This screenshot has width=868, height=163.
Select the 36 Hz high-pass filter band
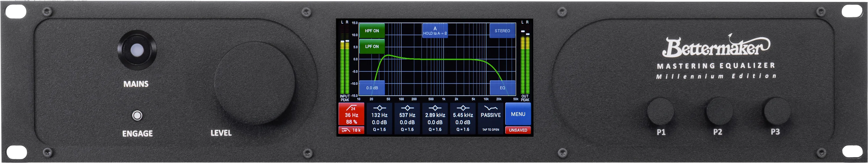point(351,114)
